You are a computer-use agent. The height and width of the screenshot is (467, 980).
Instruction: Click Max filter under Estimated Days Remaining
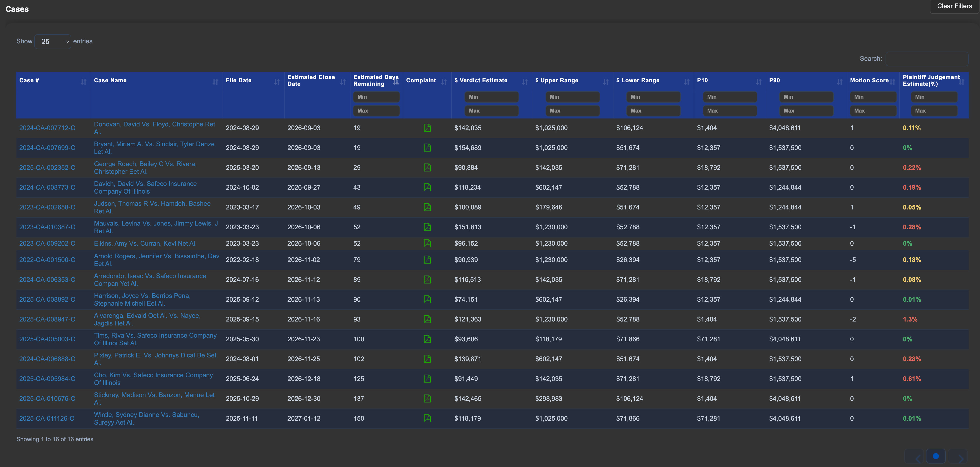[x=377, y=110]
